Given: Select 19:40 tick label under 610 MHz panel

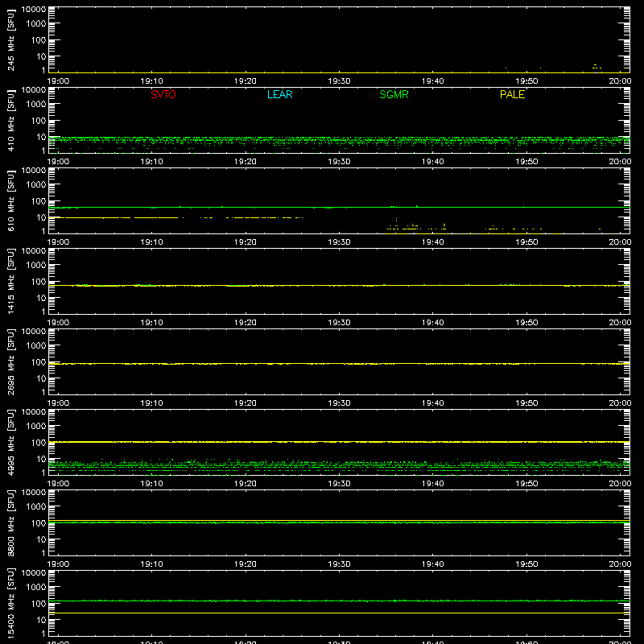Looking at the screenshot, I should [432, 242].
